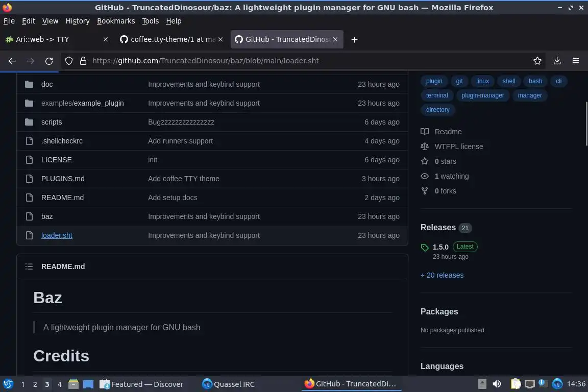Select the terminal topic tag
Screen dimensions: 588x392
(437, 95)
